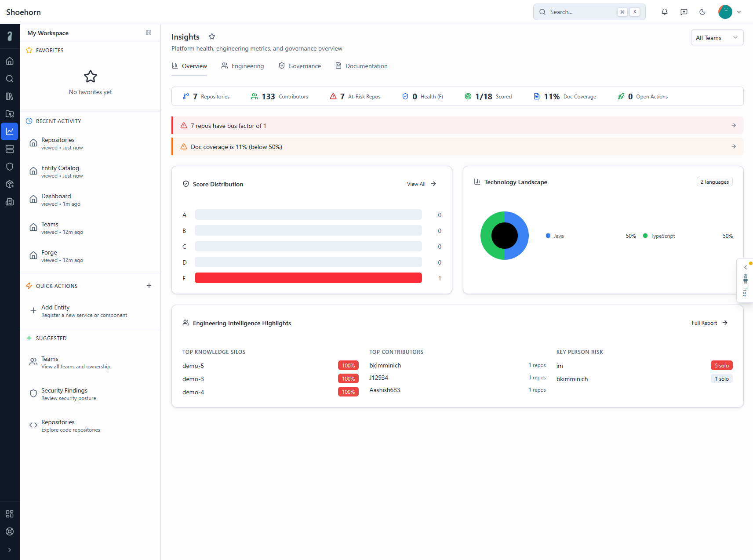Open the feedback message icon
Viewport: 753px width, 560px height.
pos(684,12)
